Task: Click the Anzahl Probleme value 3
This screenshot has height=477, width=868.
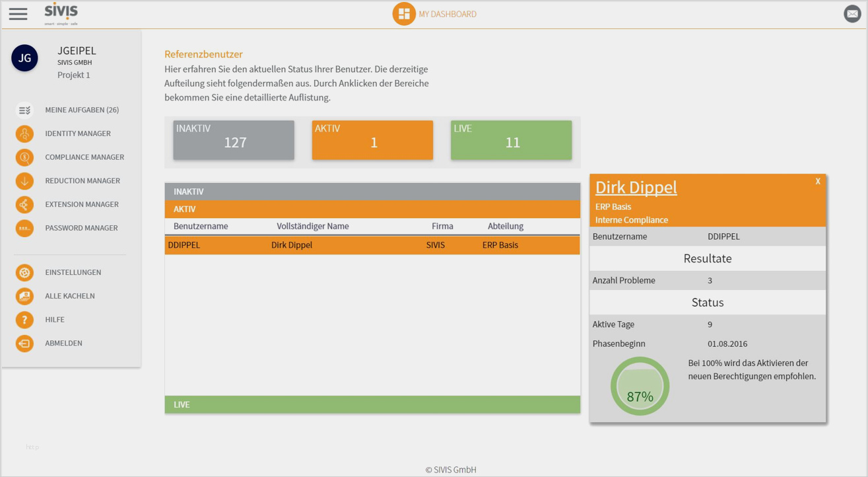Action: pyautogui.click(x=710, y=281)
